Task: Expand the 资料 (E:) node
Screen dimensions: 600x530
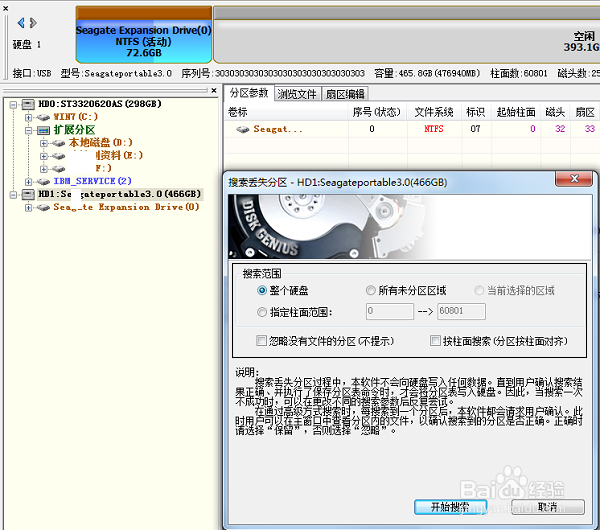Action: click(x=44, y=156)
